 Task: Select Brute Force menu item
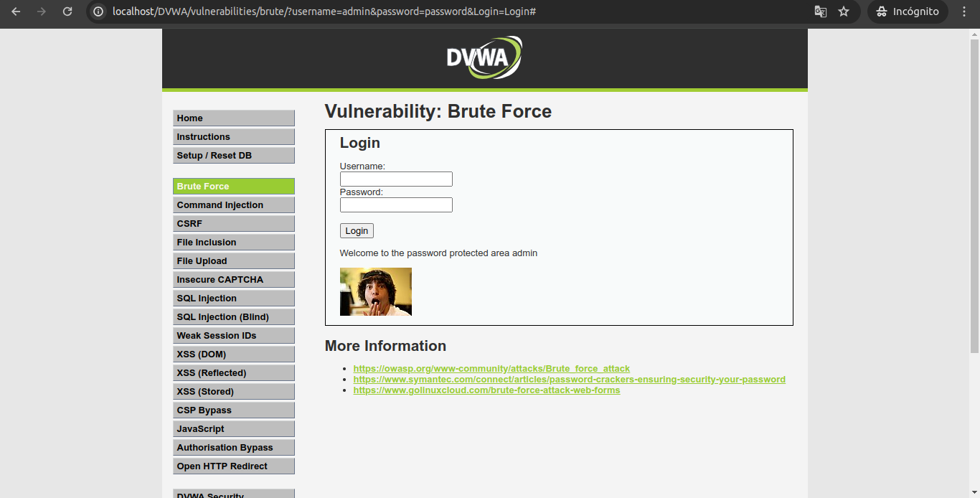click(x=234, y=187)
